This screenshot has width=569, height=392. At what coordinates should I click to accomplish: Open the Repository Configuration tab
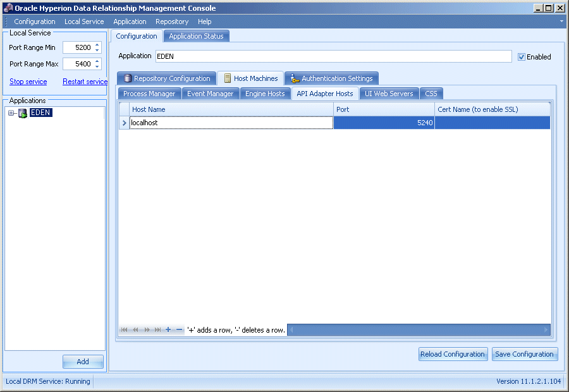[166, 78]
